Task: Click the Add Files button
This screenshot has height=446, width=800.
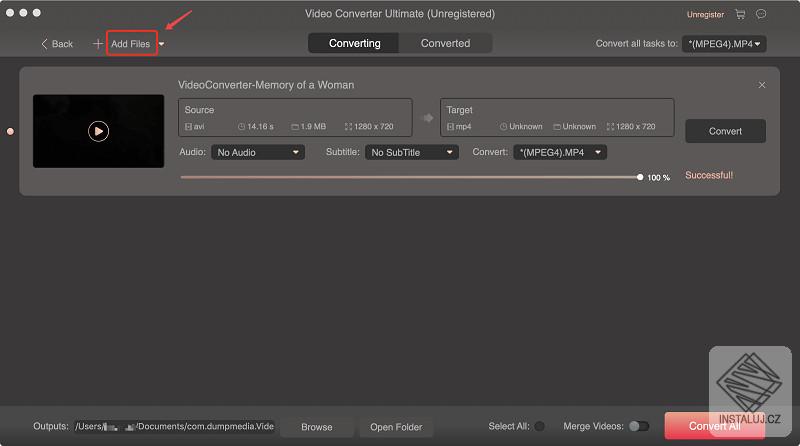Action: 131,44
